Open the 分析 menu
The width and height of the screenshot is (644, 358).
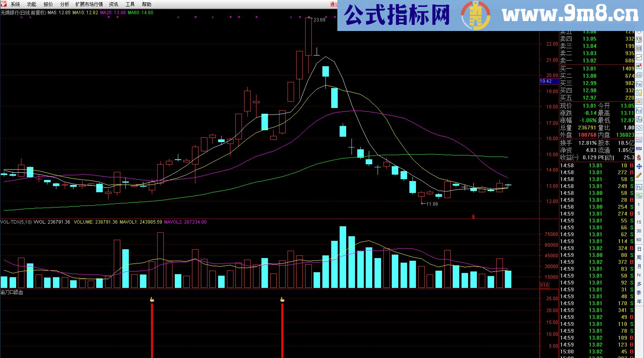64,4
